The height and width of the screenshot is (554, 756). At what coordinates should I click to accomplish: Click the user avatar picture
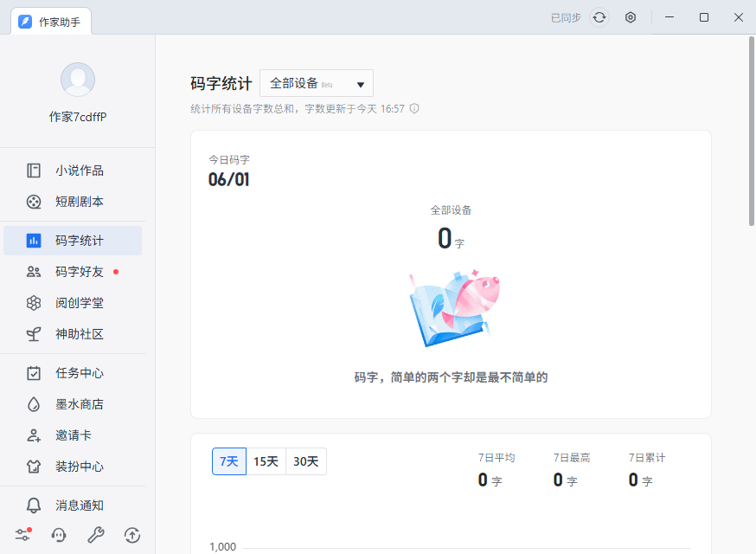78,80
